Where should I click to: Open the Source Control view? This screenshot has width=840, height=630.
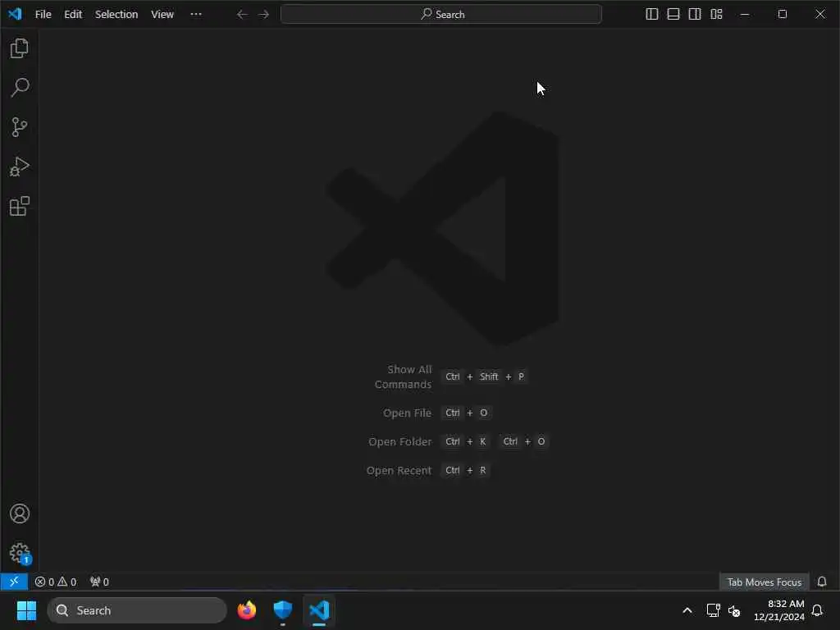[x=20, y=127]
